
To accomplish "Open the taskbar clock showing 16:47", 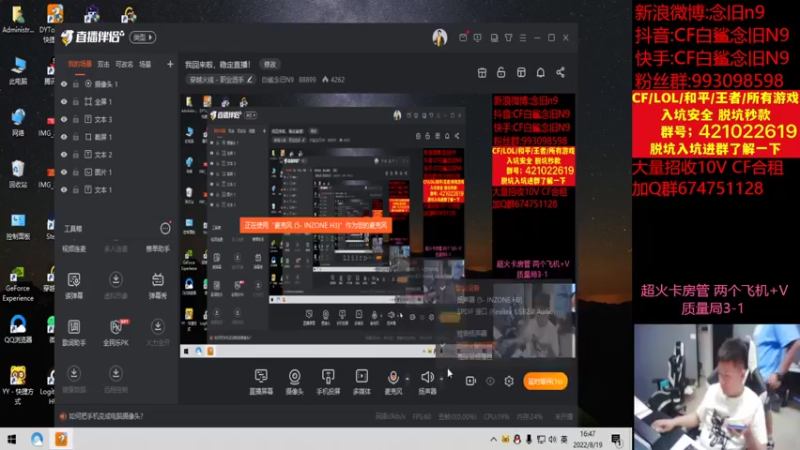I will [x=587, y=439].
